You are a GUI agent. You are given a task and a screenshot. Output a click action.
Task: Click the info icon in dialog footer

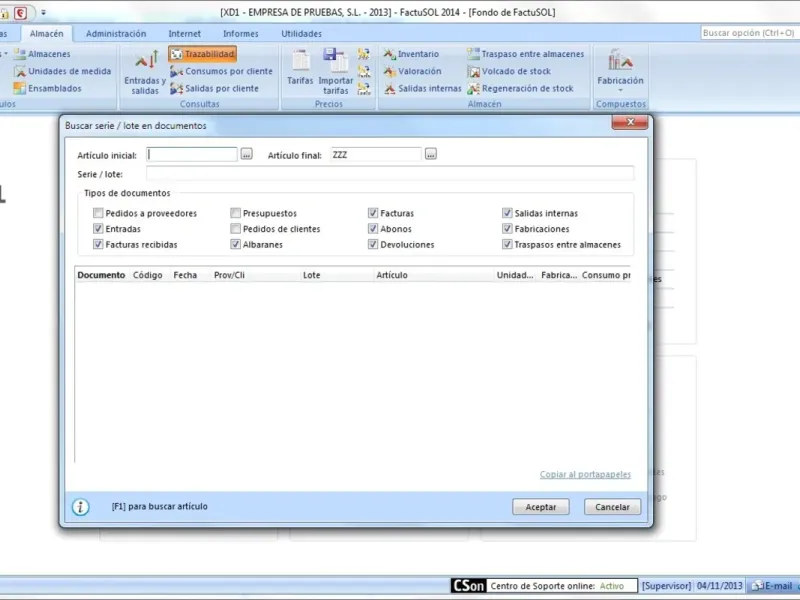pyautogui.click(x=81, y=507)
